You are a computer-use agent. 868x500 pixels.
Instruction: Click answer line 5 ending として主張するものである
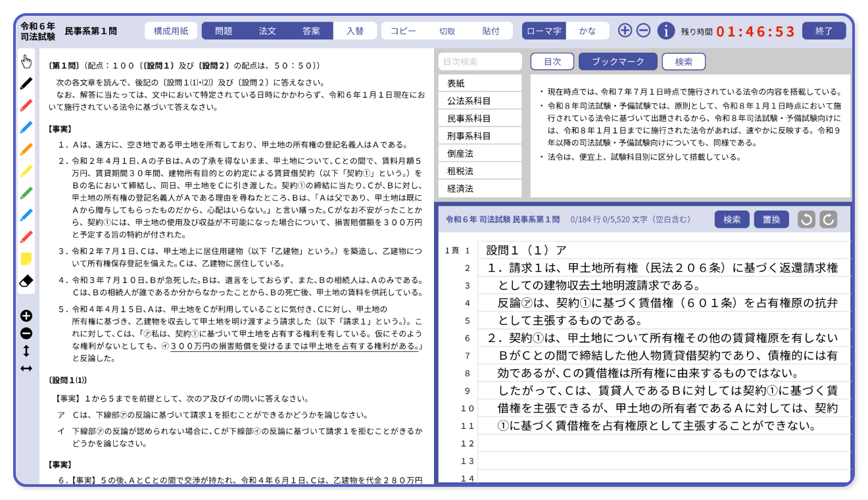point(664,320)
